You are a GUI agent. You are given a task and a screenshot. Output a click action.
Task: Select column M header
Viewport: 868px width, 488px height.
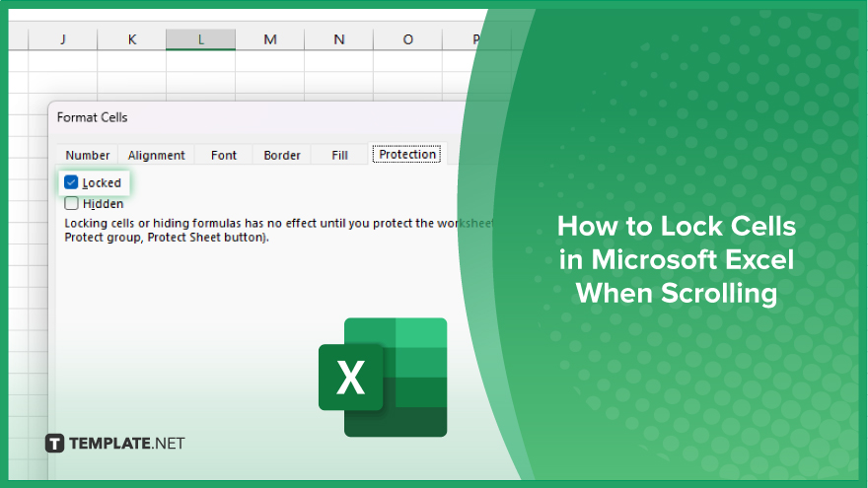(x=269, y=39)
